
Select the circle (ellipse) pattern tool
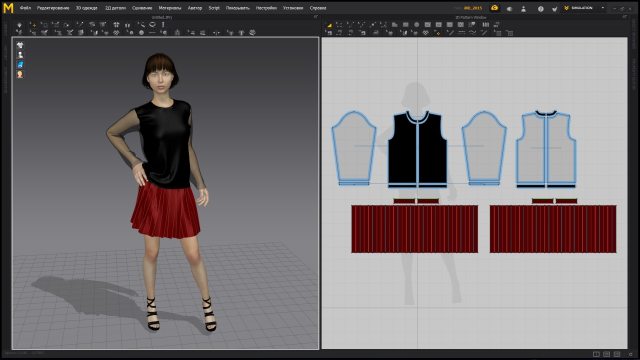pyautogui.click(x=416, y=25)
